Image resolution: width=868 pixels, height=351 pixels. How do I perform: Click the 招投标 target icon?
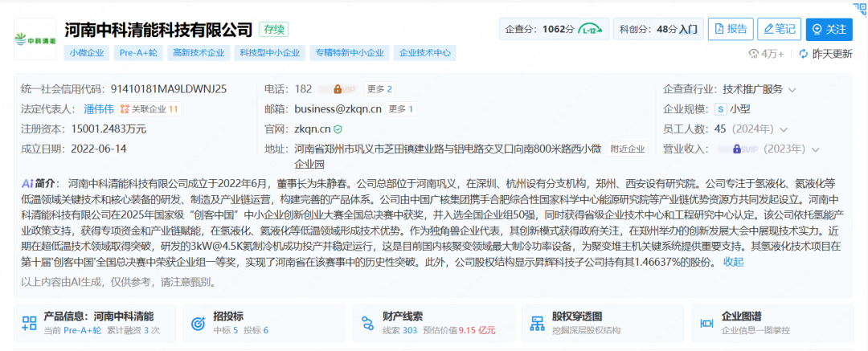point(199,323)
